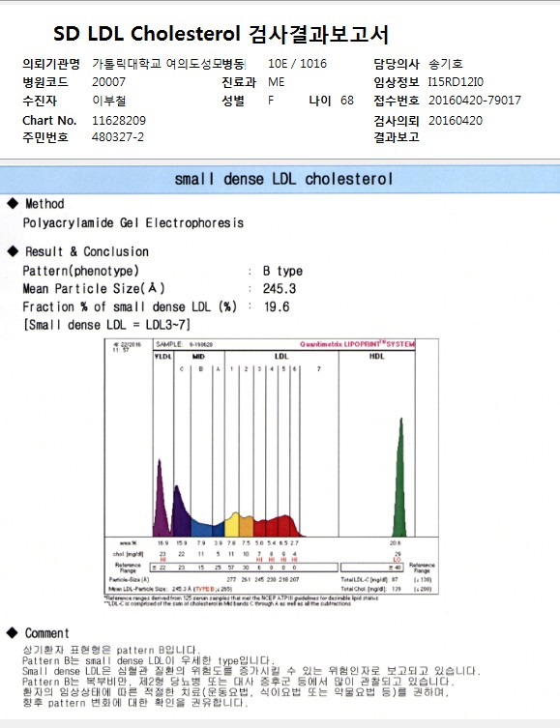This screenshot has height=728, width=560.
Task: Click the Chart No. value 11628209
Action: point(119,121)
